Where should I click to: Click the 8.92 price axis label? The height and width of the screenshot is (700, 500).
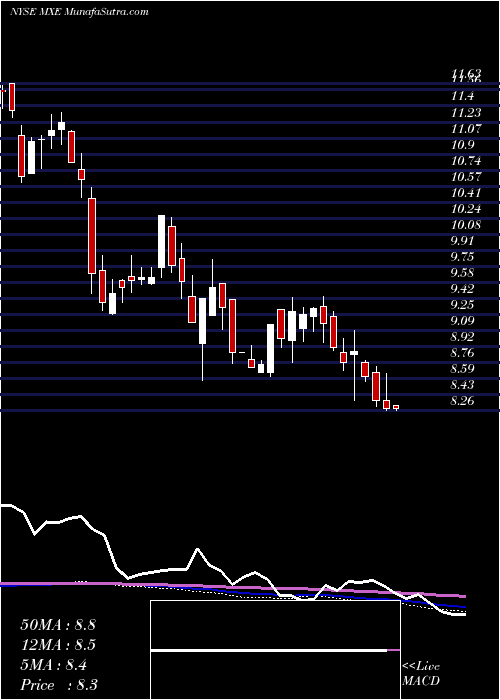(x=462, y=337)
